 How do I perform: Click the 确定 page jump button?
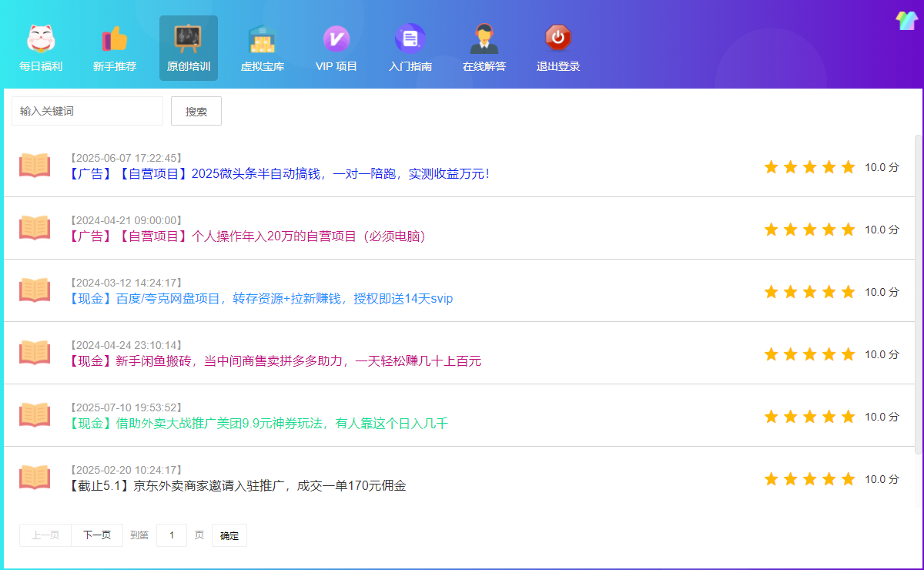coord(229,535)
